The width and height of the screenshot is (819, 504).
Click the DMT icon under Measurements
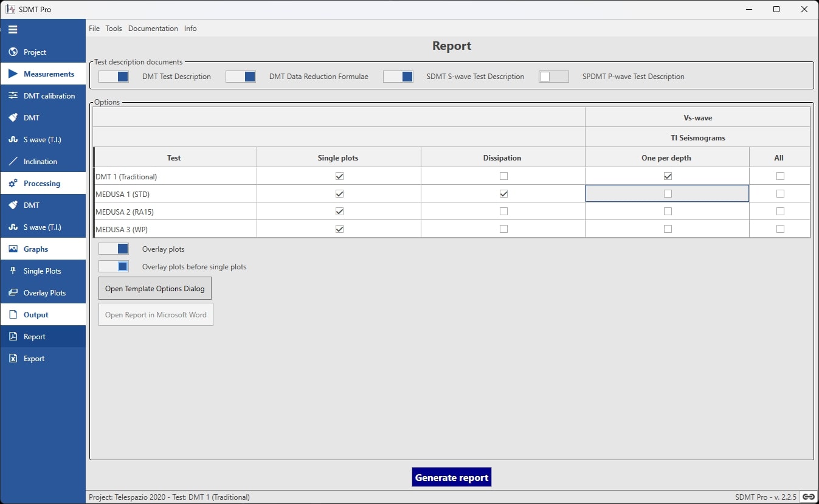coord(13,118)
